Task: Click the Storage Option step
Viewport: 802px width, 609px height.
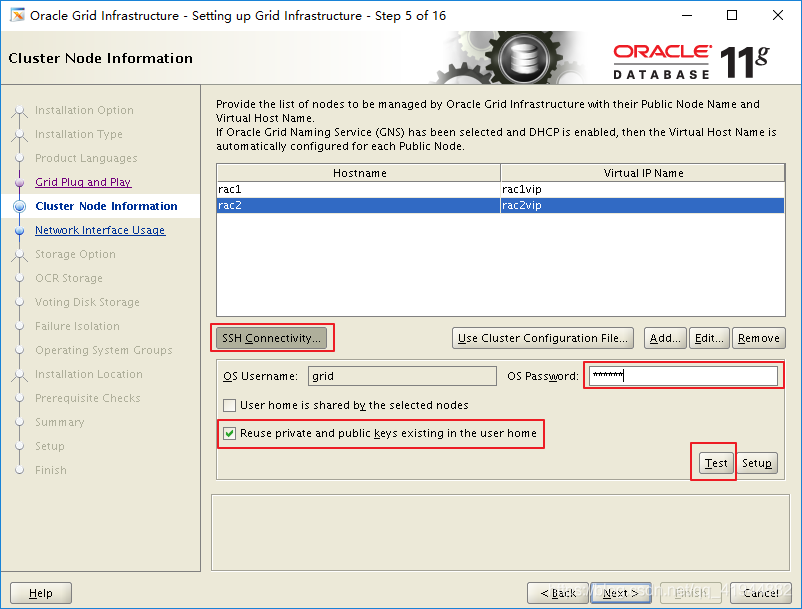Action: (75, 254)
